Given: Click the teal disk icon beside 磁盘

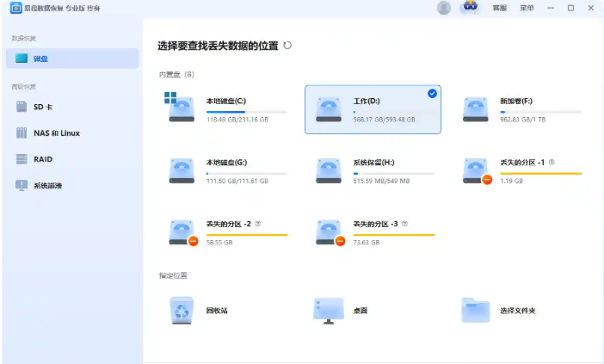Looking at the screenshot, I should click(x=22, y=59).
